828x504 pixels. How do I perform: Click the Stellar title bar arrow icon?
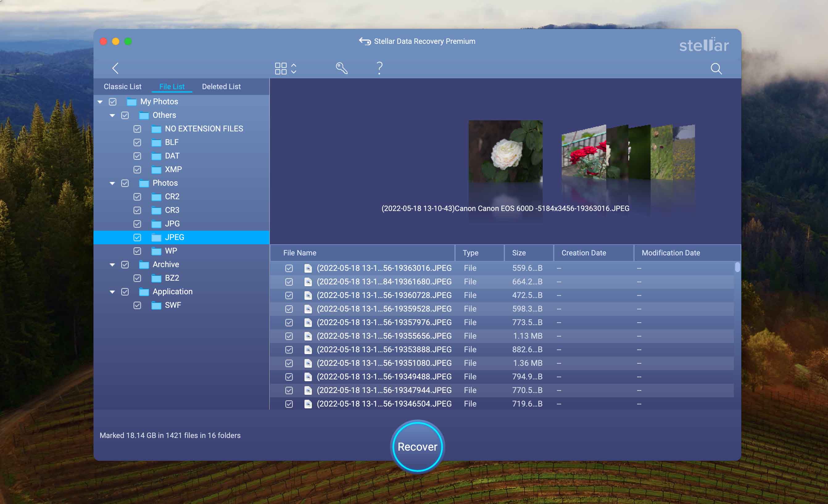365,41
